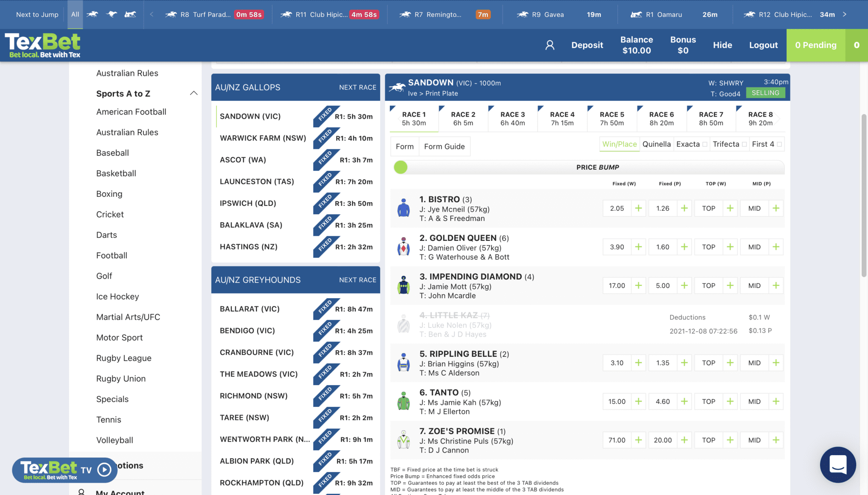The height and width of the screenshot is (495, 868).
Task: Open R1 Oamaru harness race
Action: (x=674, y=14)
